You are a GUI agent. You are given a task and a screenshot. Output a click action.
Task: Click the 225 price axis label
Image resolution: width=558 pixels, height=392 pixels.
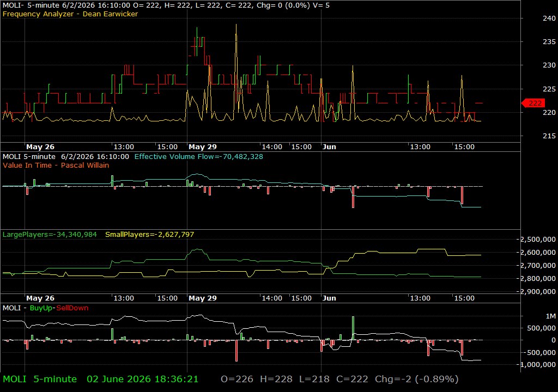(x=549, y=89)
